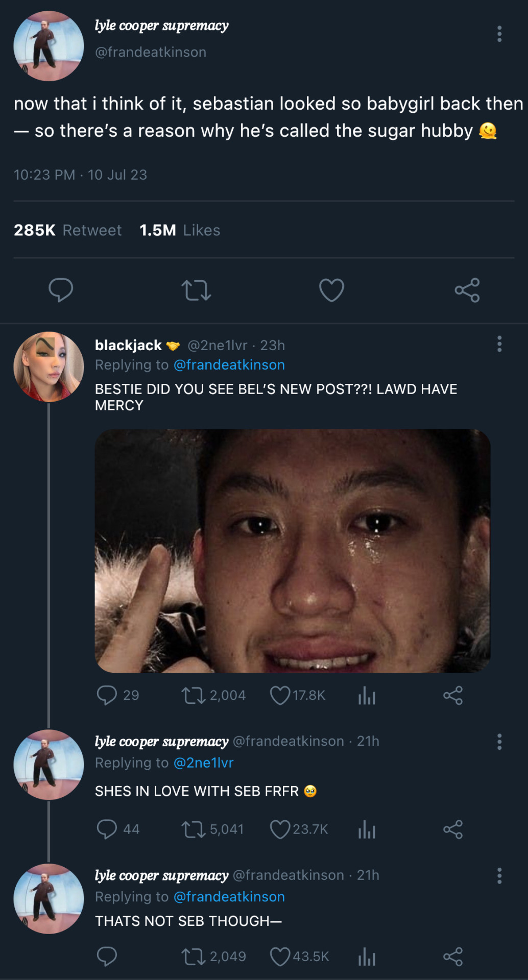The width and height of the screenshot is (528, 980).
Task: Open more options on blackjack's reply
Action: tap(499, 344)
